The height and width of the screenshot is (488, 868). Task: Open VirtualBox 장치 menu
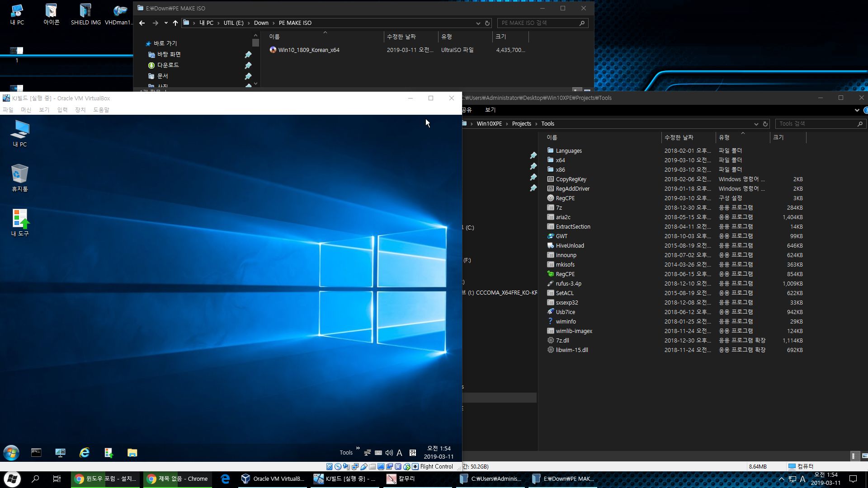(x=80, y=110)
